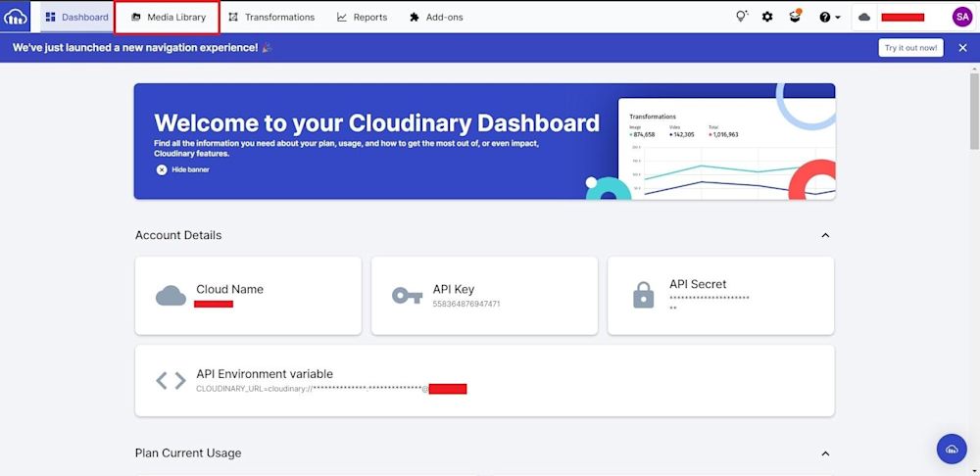The height and width of the screenshot is (476, 980).
Task: Click the page vertical scrollbar
Action: (973, 108)
